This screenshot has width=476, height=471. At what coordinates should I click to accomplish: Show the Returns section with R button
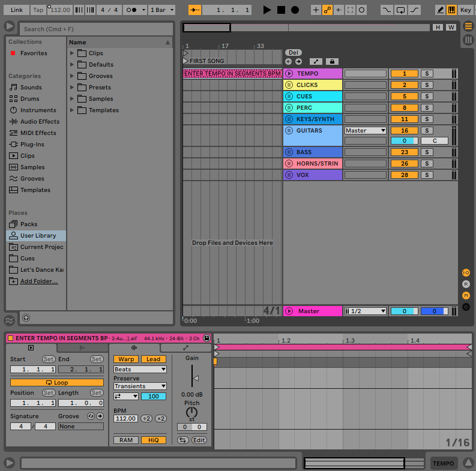[x=466, y=284]
